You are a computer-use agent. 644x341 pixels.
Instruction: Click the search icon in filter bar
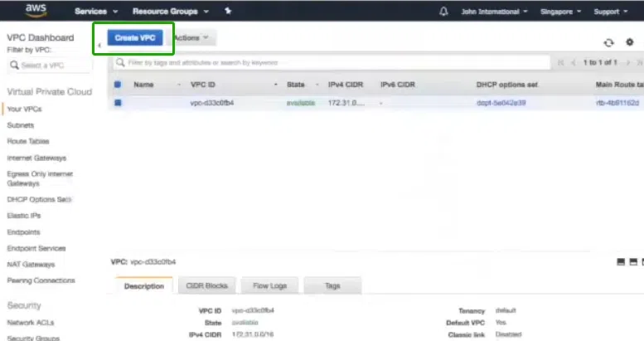click(120, 62)
